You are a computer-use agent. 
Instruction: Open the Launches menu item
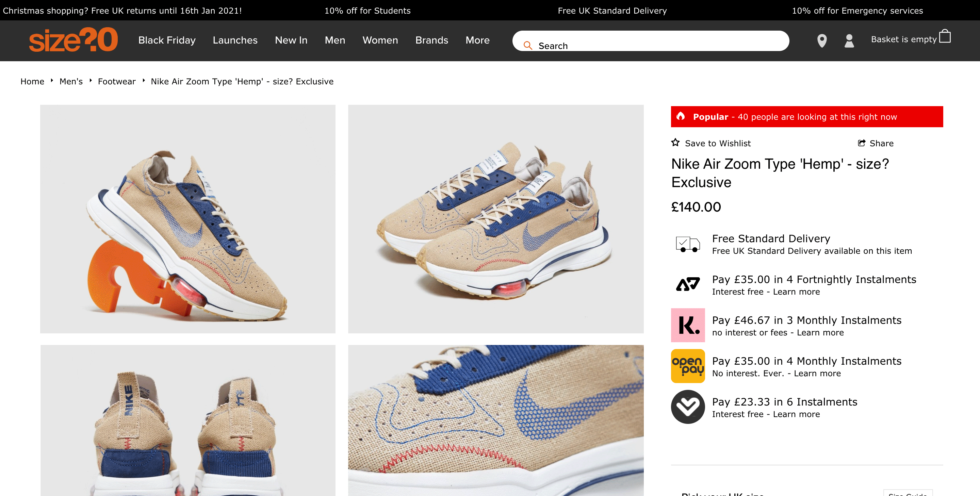pos(235,40)
